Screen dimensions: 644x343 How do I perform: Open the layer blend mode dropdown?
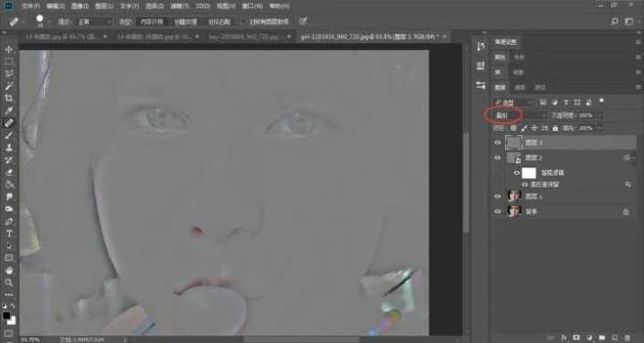(521, 115)
